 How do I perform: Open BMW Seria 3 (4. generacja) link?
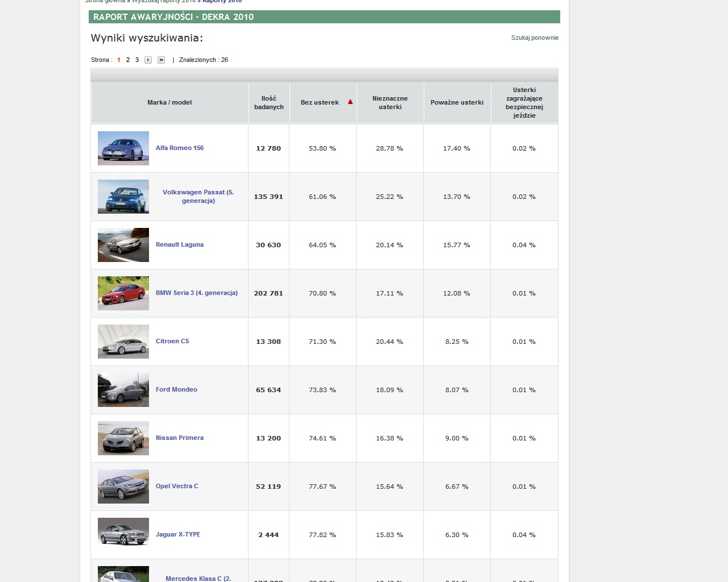pyautogui.click(x=197, y=293)
